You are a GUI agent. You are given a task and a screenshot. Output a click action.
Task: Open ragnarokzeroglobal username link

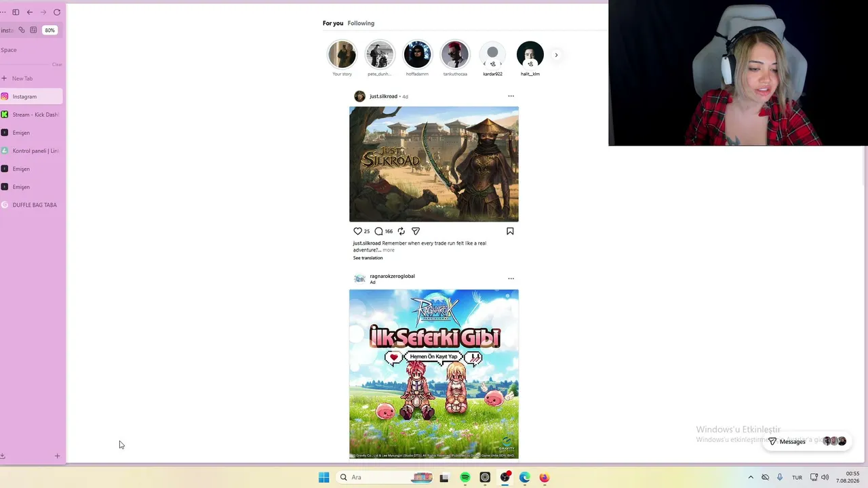(392, 276)
